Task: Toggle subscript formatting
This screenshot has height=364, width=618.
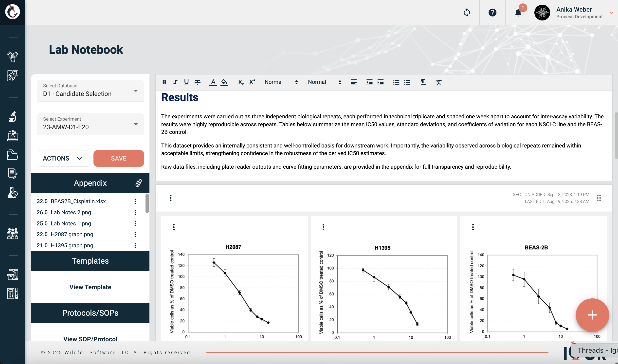Action: pos(241,82)
